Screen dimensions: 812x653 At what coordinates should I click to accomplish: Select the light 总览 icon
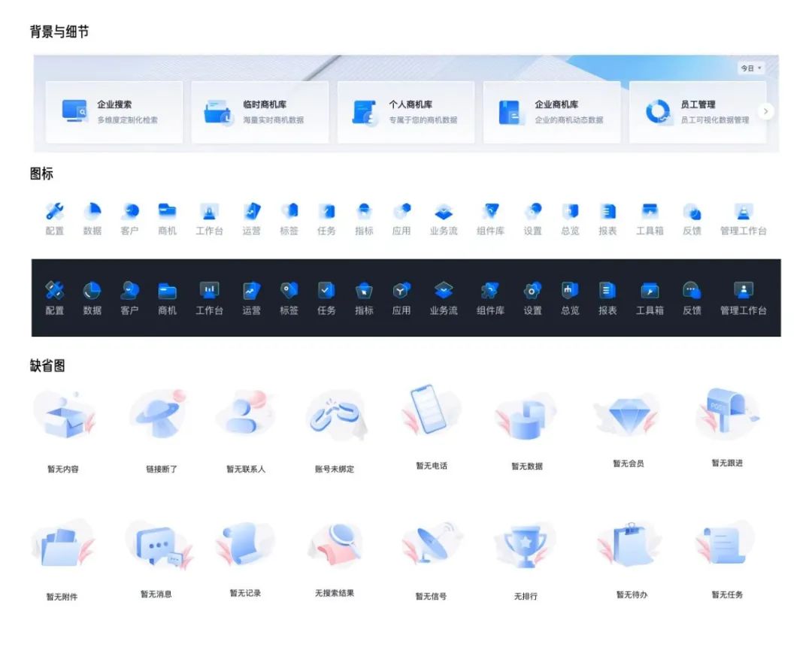tap(570, 211)
